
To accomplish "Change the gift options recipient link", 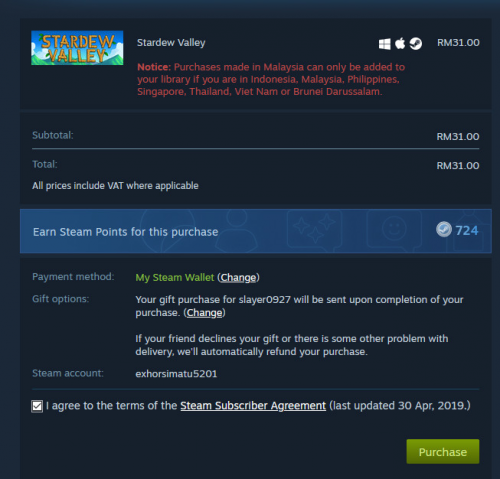I will (204, 313).
